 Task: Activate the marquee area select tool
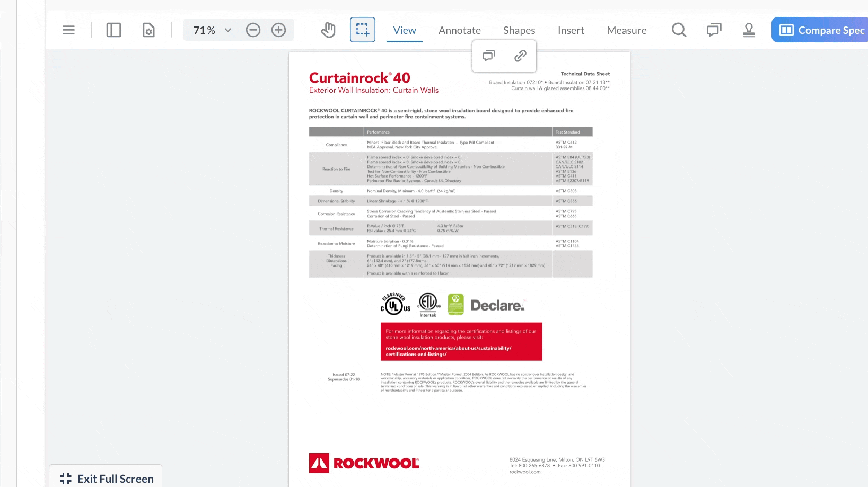[x=363, y=30]
